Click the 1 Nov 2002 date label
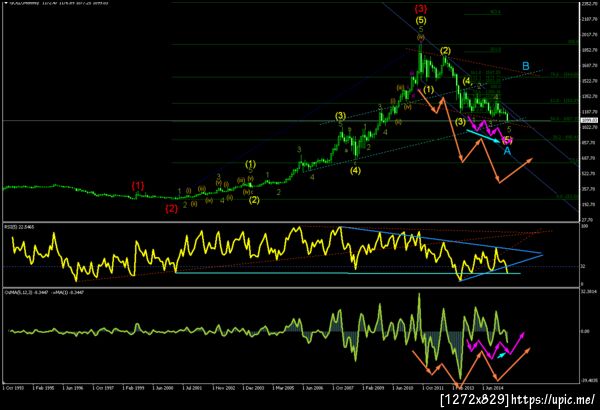The image size is (600, 410). 223,388
